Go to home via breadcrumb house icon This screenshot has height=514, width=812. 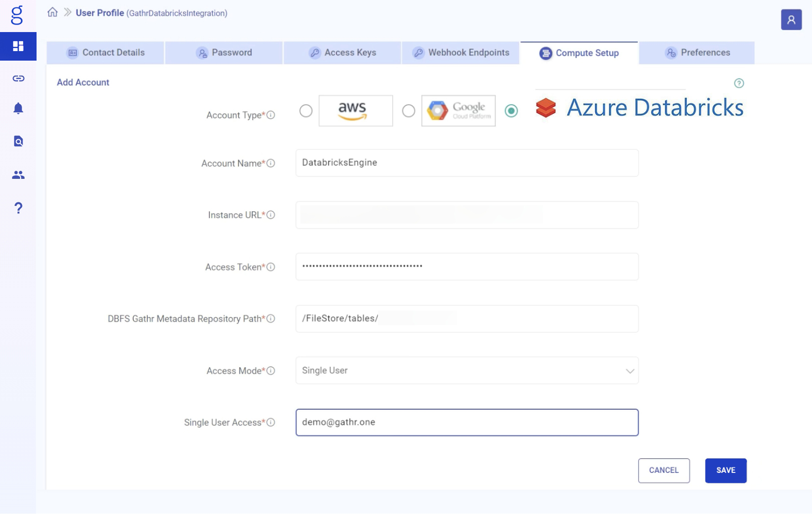(x=53, y=12)
